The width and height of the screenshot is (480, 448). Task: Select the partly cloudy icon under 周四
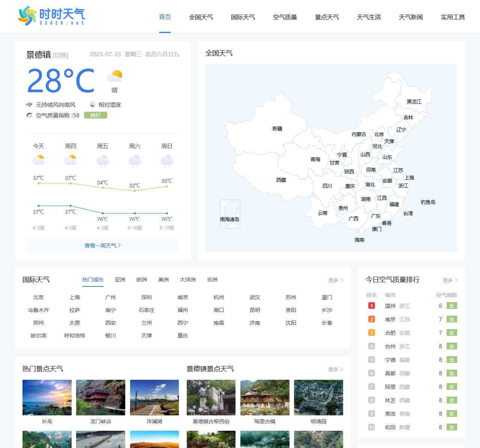71,159
